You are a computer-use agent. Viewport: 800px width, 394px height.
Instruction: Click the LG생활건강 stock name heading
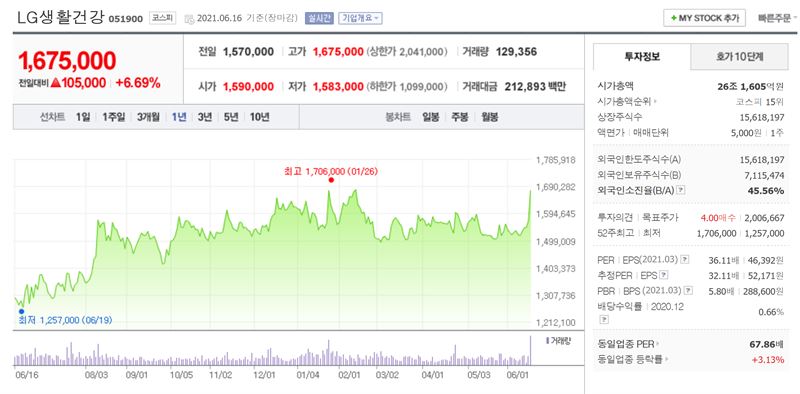(61, 18)
